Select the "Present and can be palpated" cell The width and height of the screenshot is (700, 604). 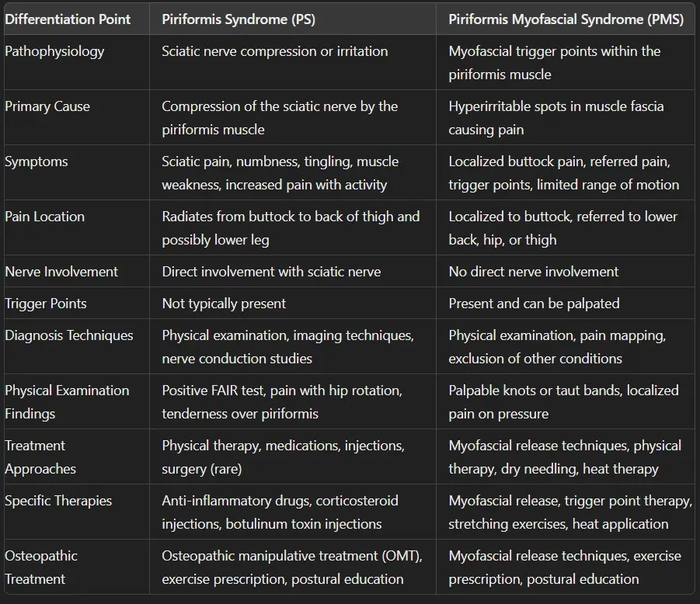(534, 304)
